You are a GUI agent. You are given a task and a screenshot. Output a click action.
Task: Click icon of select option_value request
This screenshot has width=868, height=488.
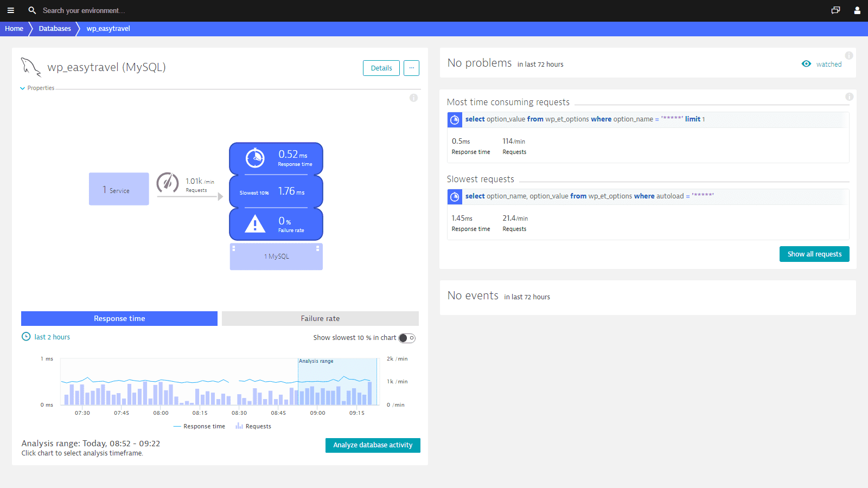point(455,120)
